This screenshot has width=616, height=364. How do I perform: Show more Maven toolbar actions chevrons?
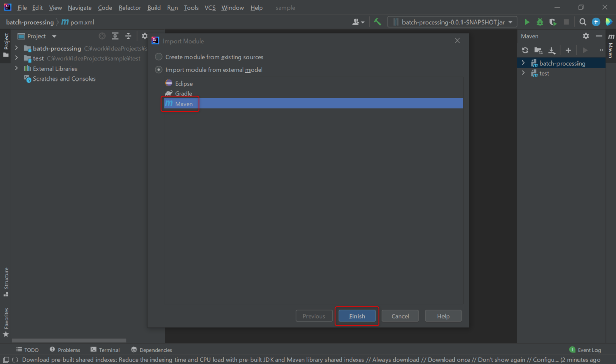[x=601, y=50]
